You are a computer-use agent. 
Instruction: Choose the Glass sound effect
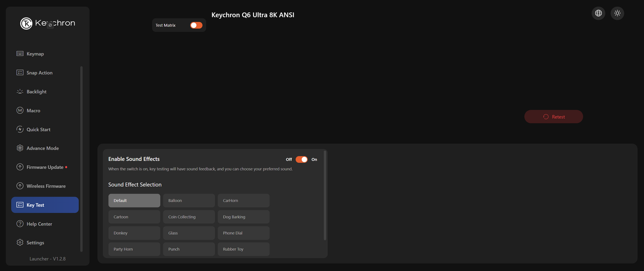tap(189, 233)
